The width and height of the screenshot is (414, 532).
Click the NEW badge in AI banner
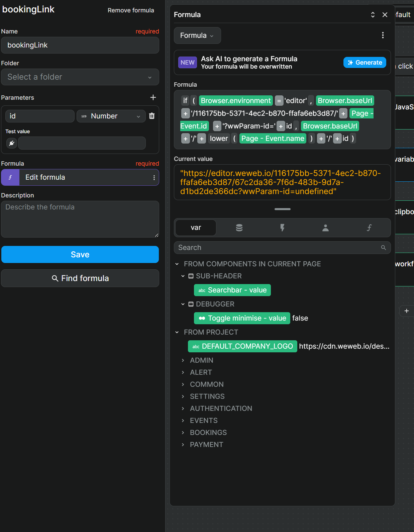pos(187,63)
